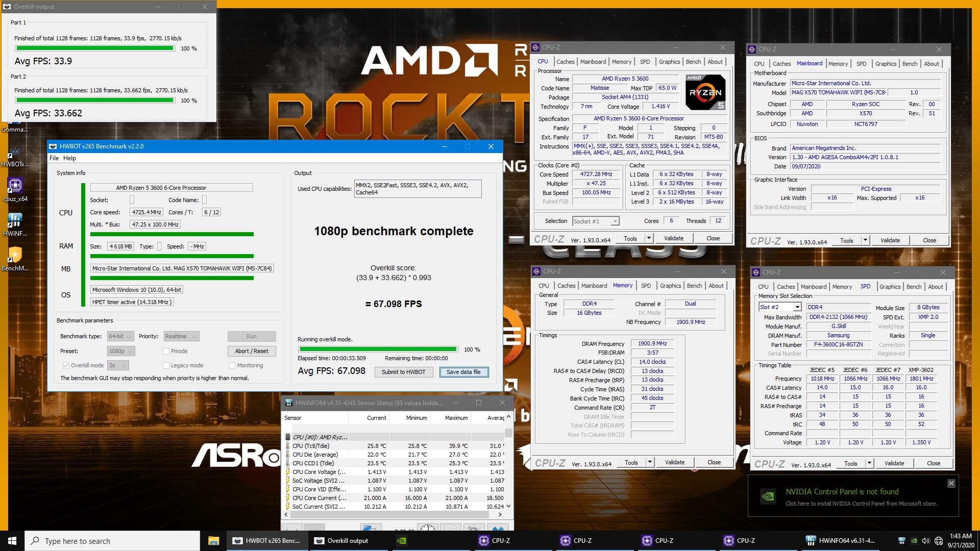Click Save data file button

463,372
